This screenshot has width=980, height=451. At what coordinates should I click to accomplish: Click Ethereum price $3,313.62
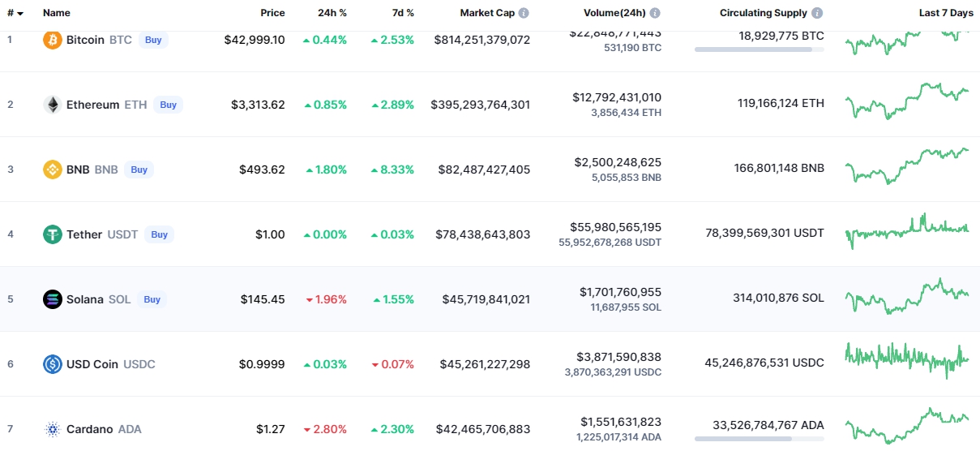click(x=258, y=105)
